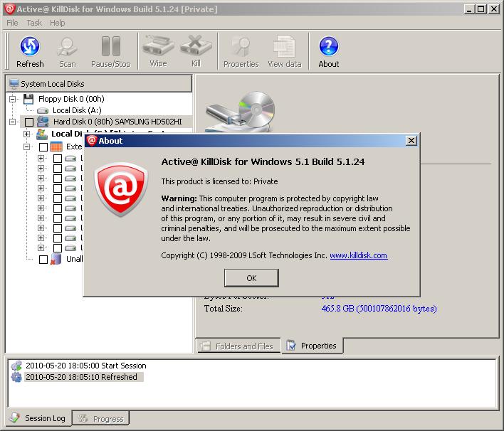
Task: Click OK in the About dialog
Action: (x=251, y=278)
